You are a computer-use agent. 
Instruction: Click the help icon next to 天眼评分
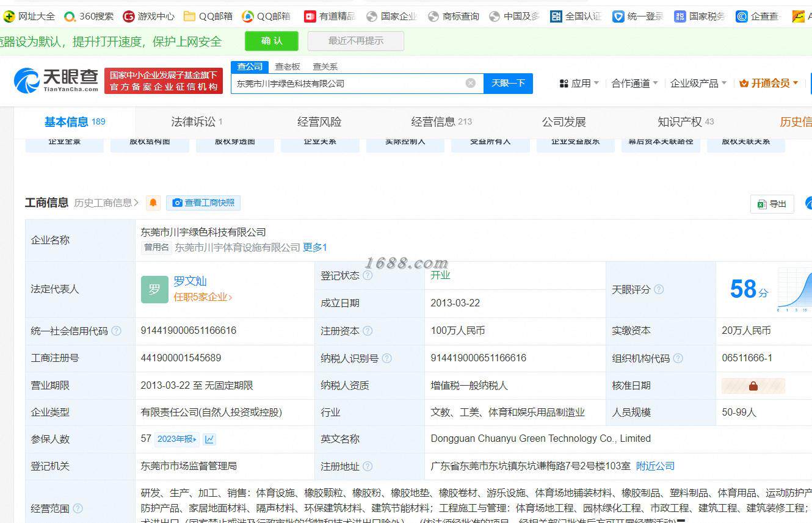coord(659,289)
